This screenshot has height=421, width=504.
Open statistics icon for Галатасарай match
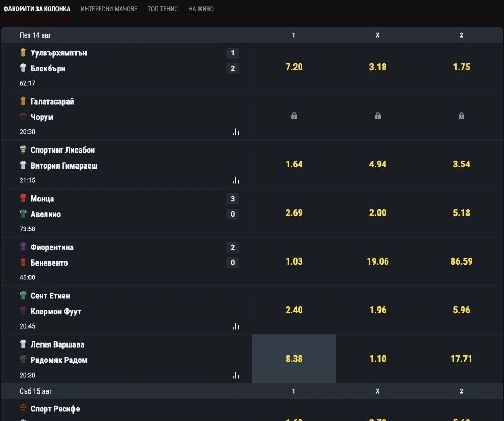[x=236, y=132]
